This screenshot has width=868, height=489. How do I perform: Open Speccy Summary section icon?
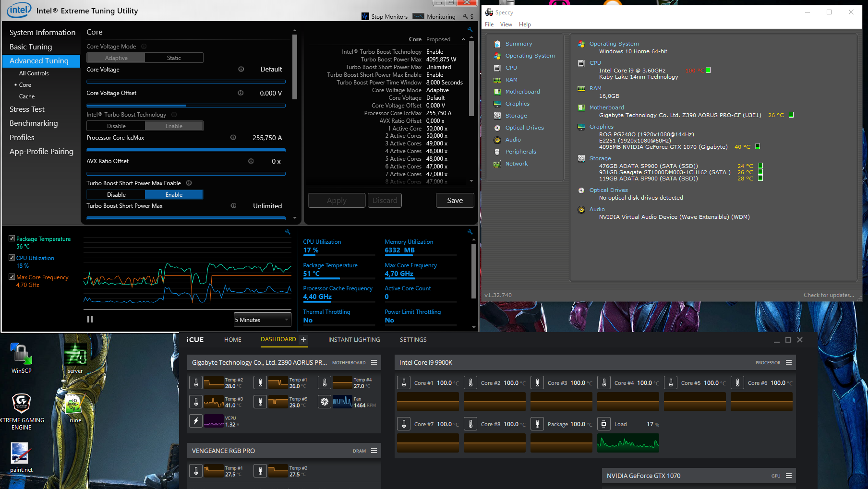497,44
